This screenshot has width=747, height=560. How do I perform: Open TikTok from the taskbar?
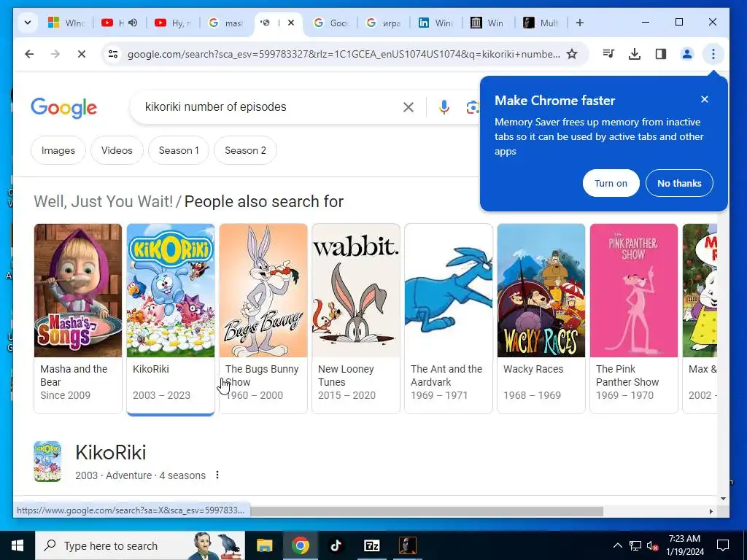click(336, 545)
